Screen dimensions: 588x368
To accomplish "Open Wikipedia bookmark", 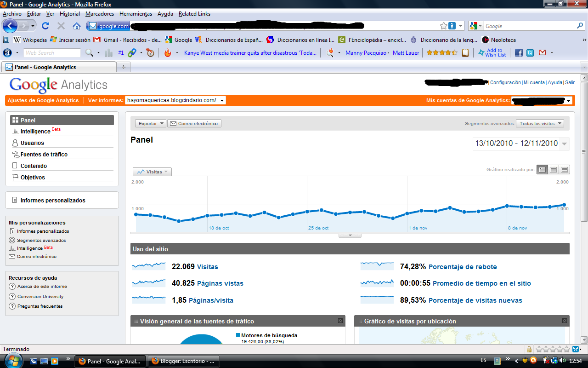I will (30, 40).
